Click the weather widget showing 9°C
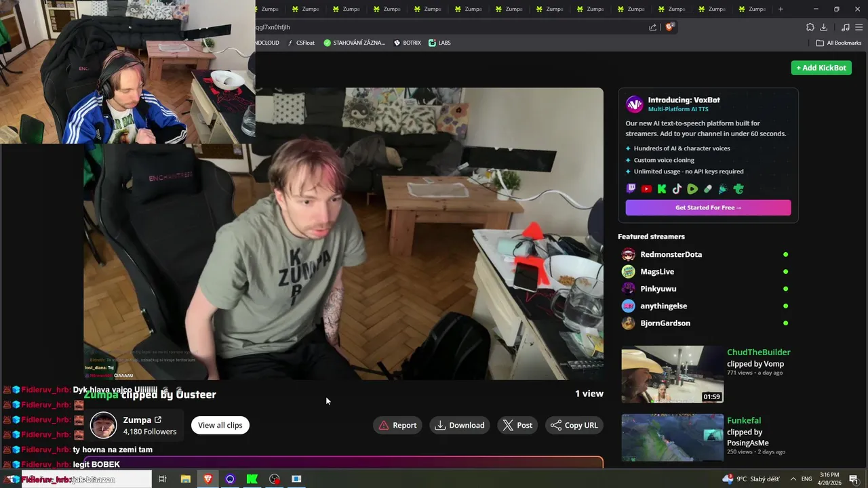Viewport: 868px width, 488px height. (x=751, y=479)
